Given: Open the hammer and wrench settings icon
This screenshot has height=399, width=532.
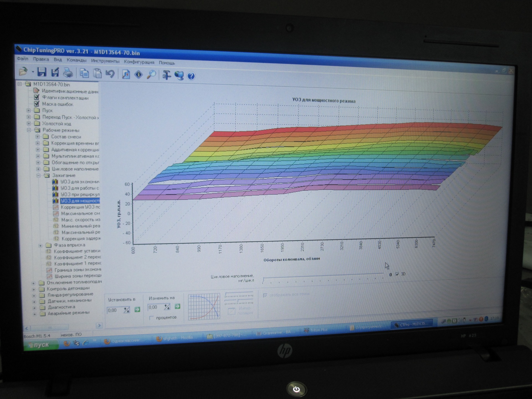Looking at the screenshot, I should click(166, 75).
